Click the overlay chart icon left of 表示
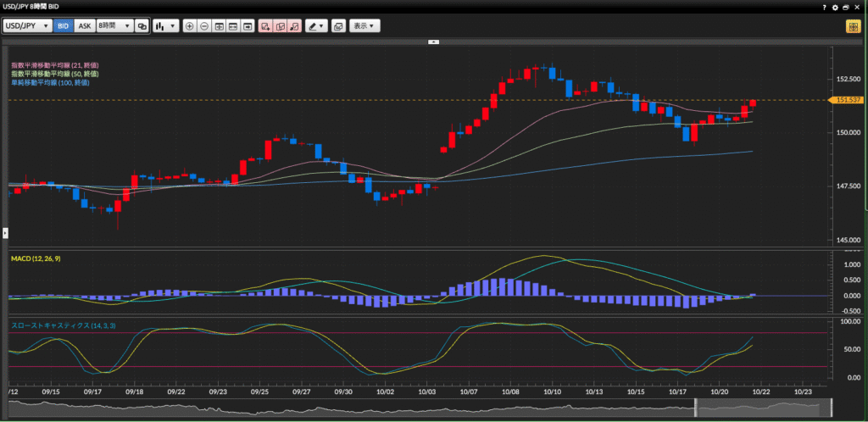This screenshot has height=422, width=868. [338, 26]
